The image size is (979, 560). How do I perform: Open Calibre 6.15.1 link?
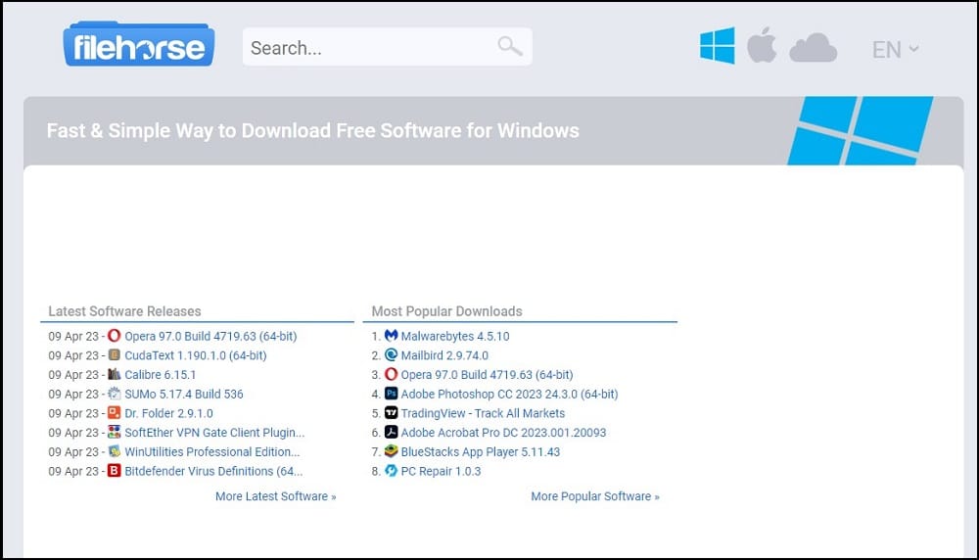click(160, 375)
